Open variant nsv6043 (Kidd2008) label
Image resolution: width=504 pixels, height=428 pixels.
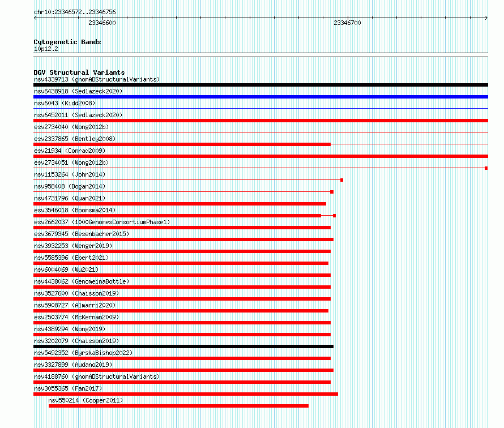[65, 103]
